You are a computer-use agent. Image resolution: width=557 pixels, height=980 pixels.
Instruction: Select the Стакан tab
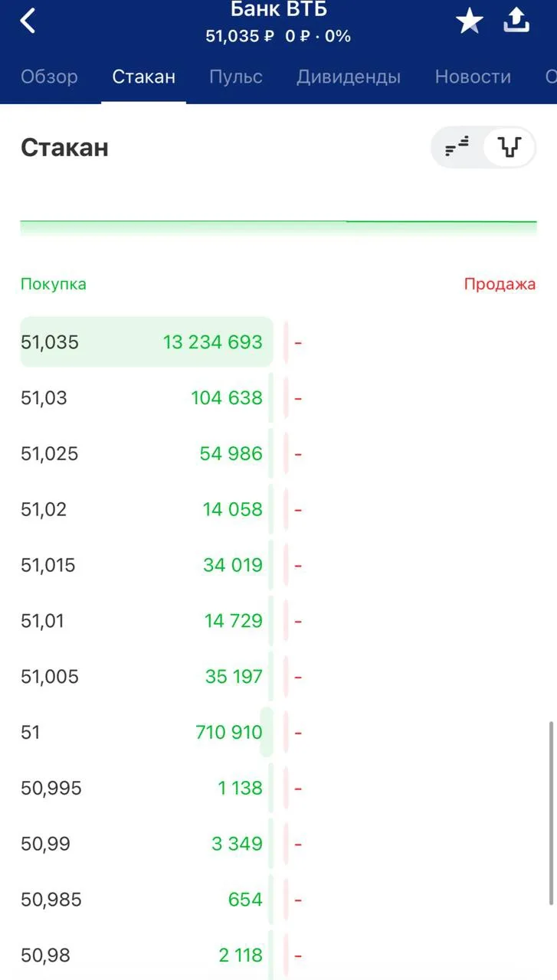pyautogui.click(x=144, y=77)
